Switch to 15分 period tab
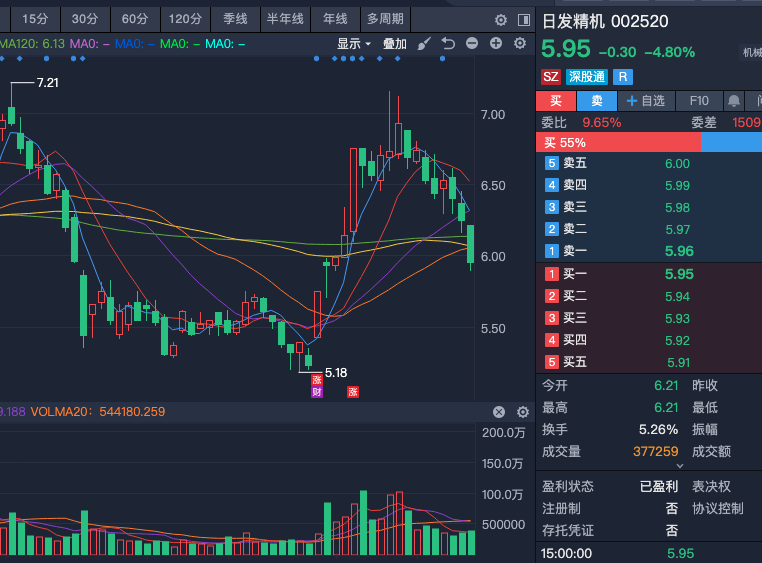Viewport: 762px width, 563px height. [35, 19]
